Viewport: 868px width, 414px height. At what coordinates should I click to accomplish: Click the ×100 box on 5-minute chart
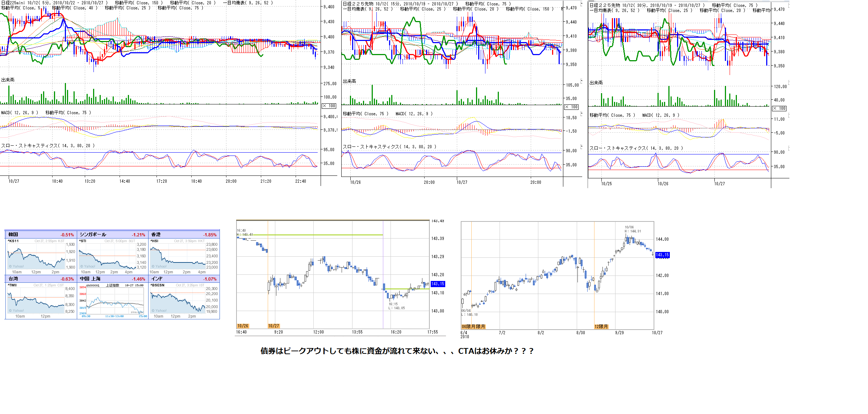coord(329,106)
